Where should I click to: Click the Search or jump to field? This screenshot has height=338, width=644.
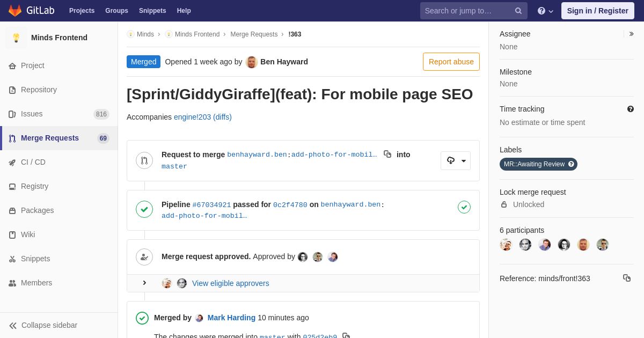[x=474, y=11]
